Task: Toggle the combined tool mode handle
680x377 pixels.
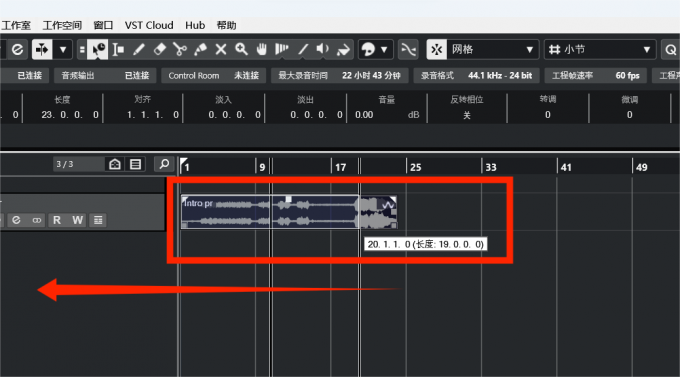Action: 82,49
